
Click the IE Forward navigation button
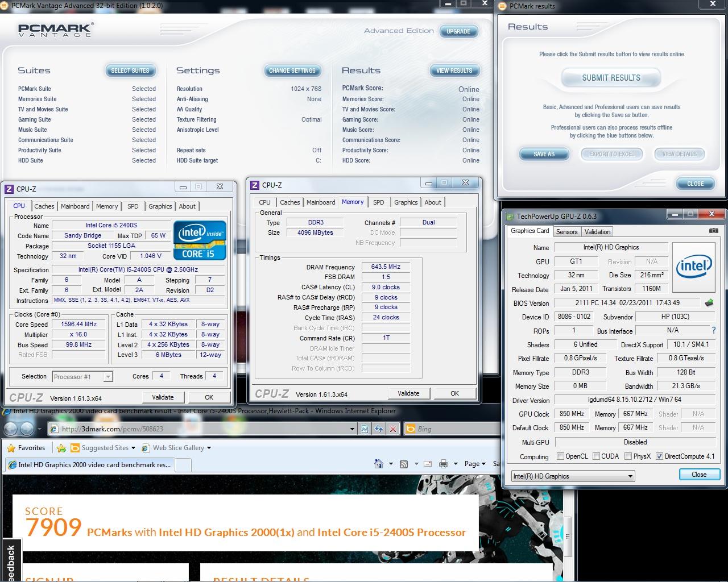coord(27,429)
